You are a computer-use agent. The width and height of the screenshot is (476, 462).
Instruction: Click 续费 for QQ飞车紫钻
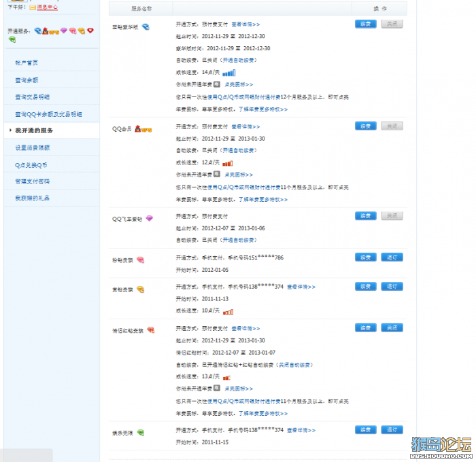(366, 215)
